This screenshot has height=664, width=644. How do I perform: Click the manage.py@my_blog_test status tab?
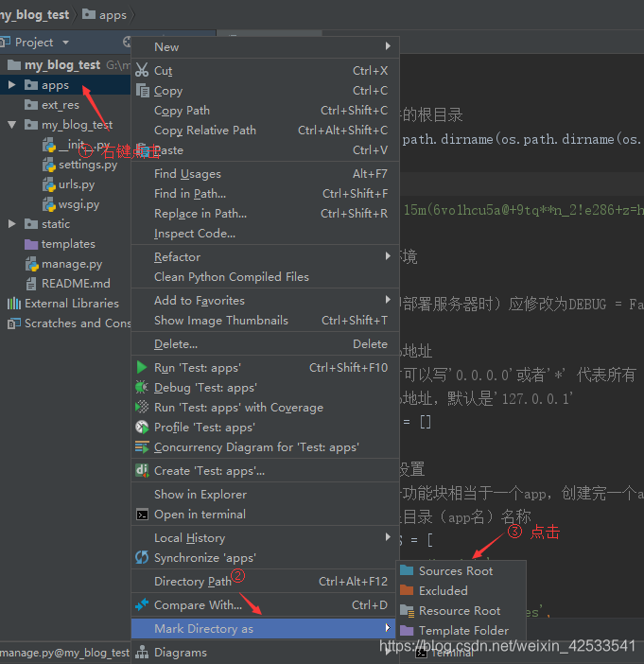tap(65, 653)
